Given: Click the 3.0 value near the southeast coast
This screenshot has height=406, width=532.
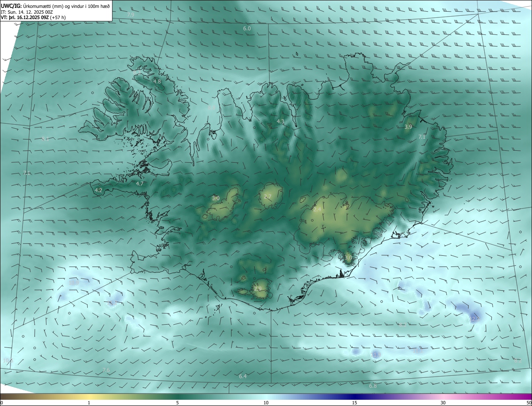Looking at the screenshot, I should pyautogui.click(x=348, y=257).
